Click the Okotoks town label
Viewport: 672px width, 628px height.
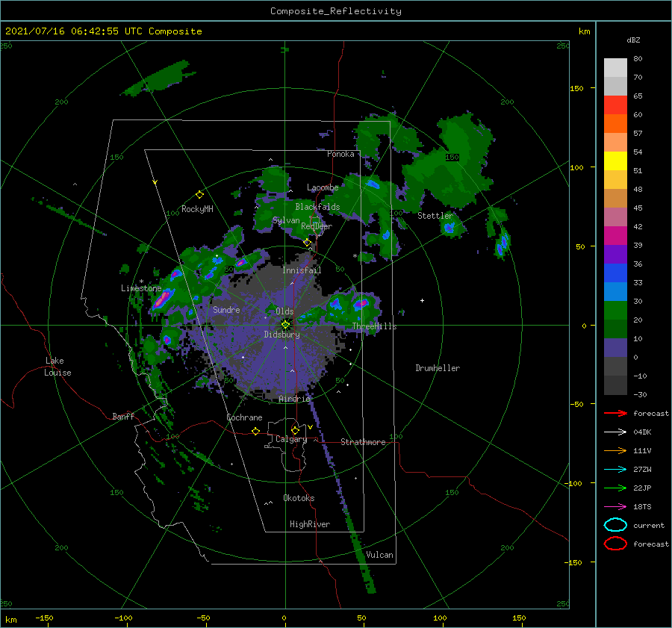tap(299, 497)
